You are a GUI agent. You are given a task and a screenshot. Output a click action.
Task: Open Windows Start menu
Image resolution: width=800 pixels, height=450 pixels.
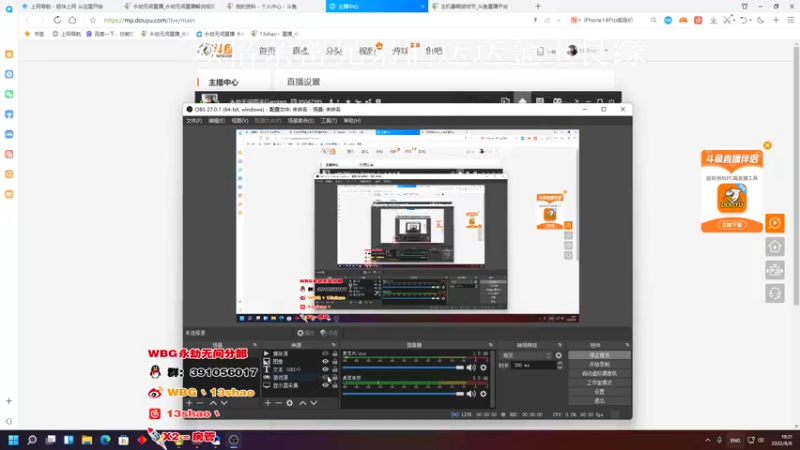pyautogui.click(x=13, y=440)
